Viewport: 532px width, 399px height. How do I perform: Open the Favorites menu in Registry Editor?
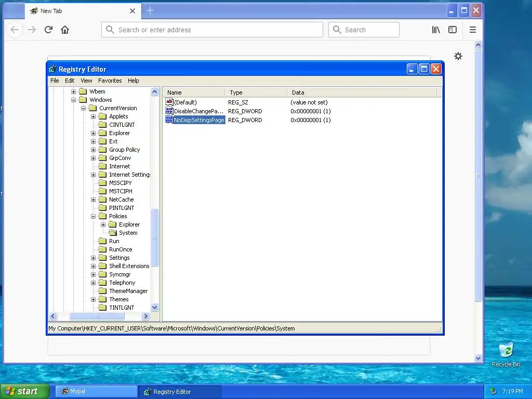point(110,81)
